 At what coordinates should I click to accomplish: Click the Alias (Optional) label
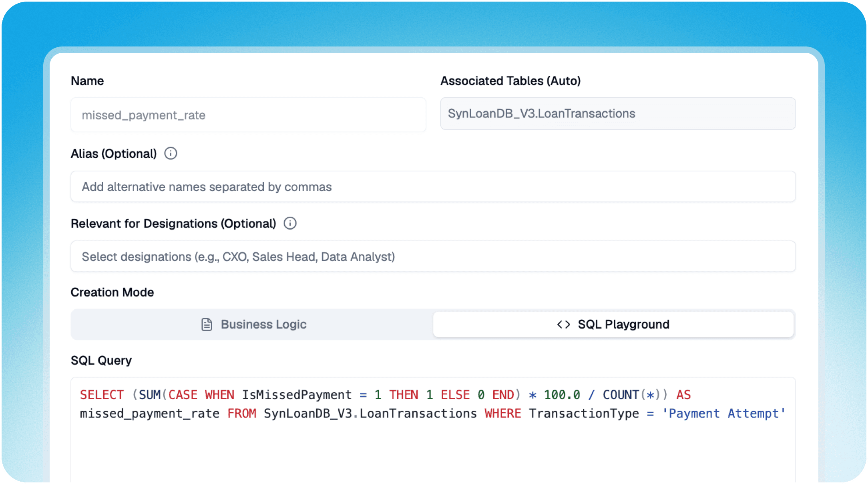pos(114,153)
